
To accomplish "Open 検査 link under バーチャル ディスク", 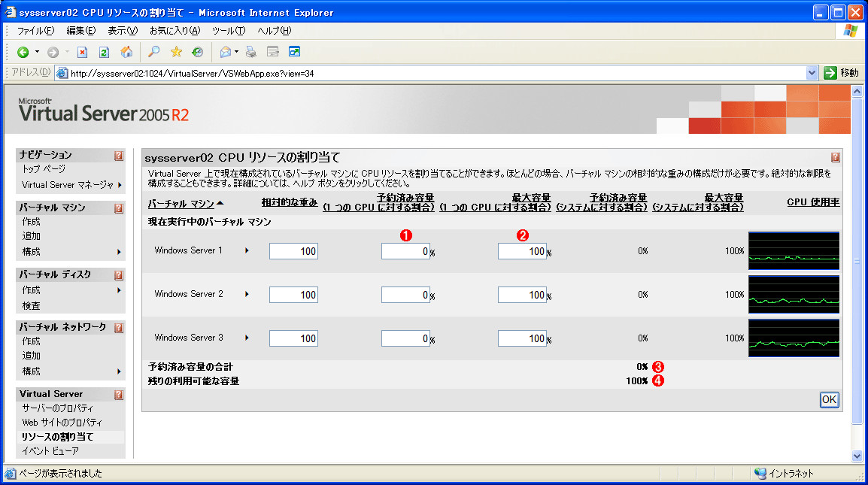I will (31, 305).
